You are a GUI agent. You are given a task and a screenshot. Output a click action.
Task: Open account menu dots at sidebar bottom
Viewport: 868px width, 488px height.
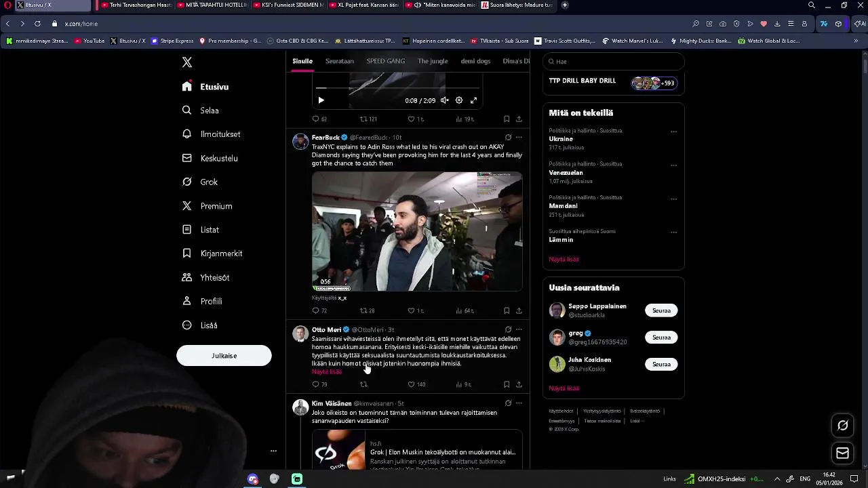[x=273, y=451]
